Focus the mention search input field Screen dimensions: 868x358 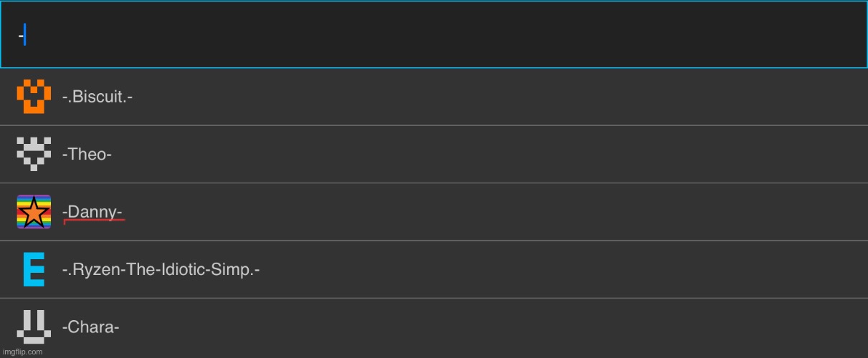pos(430,34)
